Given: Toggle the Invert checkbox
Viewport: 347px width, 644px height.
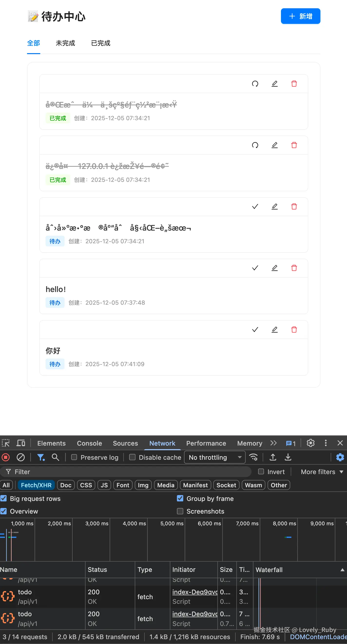Looking at the screenshot, I should 261,471.
